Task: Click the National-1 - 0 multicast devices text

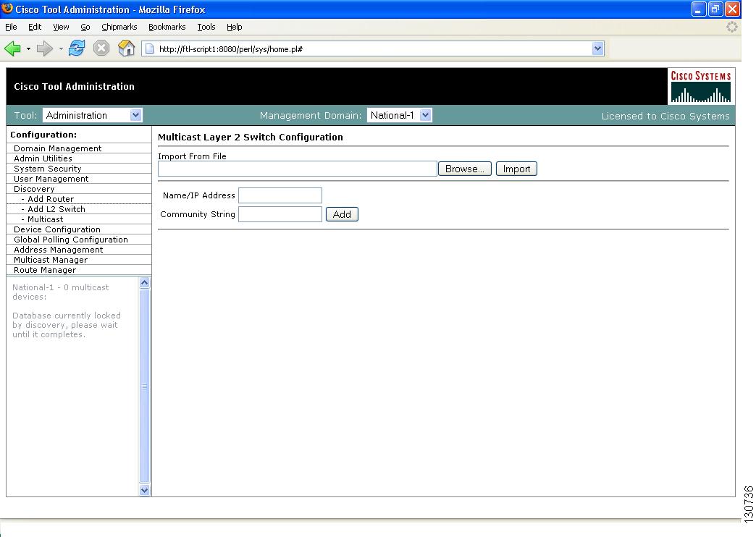Action: point(60,292)
